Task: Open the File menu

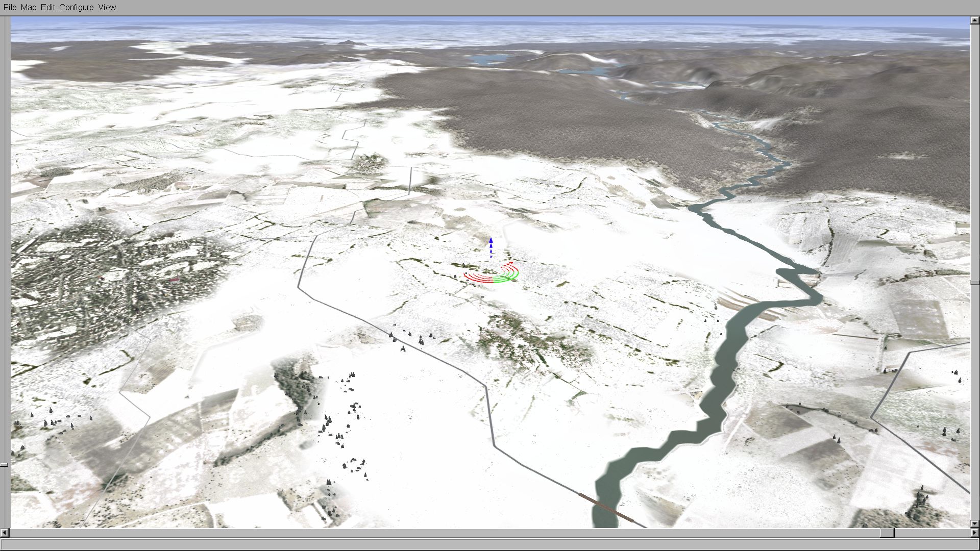Action: pyautogui.click(x=10, y=7)
